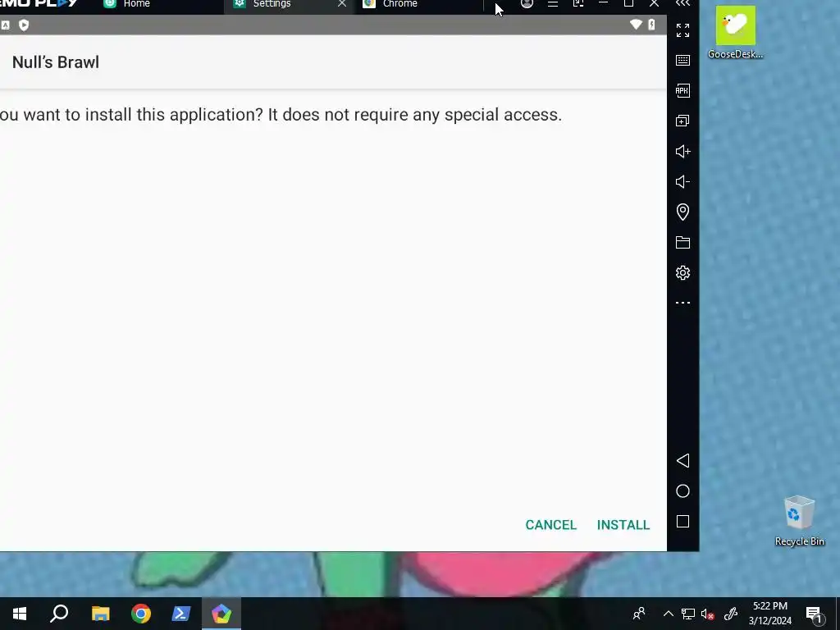Open the emulator account profile icon
Screen dimensions: 840x630
point(527,4)
